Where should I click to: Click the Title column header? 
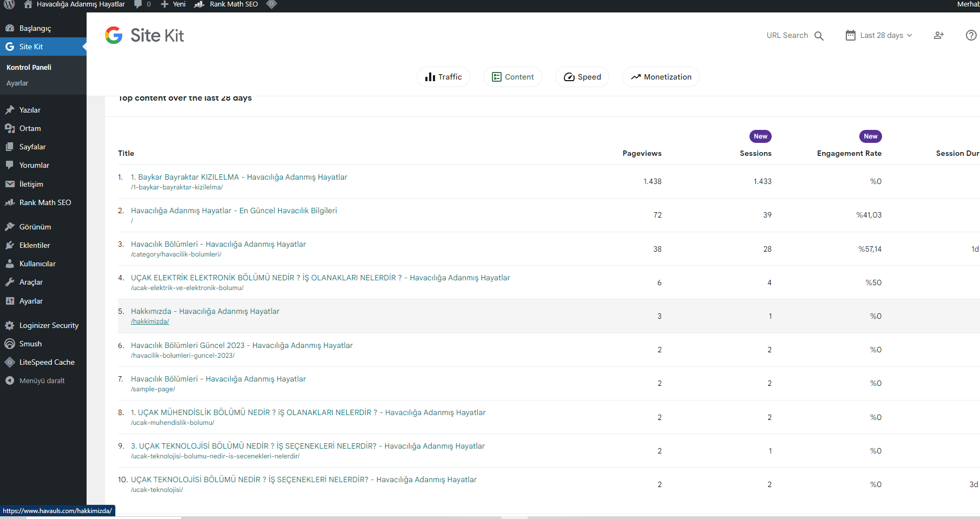[126, 153]
